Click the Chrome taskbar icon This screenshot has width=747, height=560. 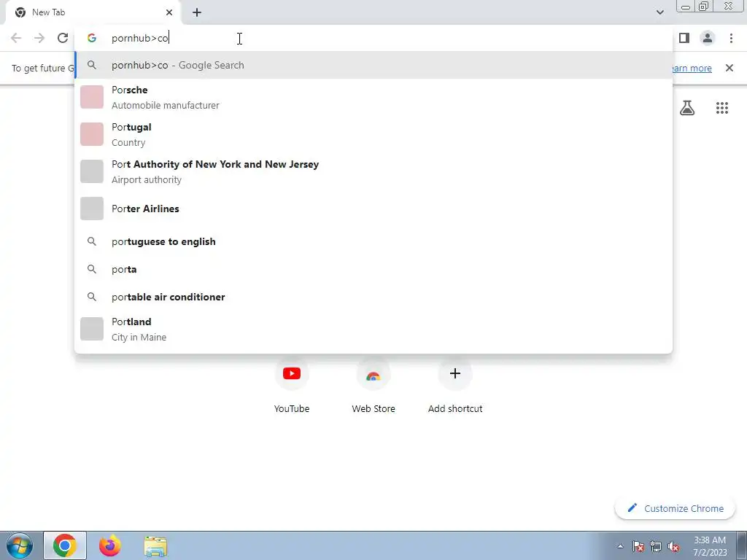coord(65,545)
